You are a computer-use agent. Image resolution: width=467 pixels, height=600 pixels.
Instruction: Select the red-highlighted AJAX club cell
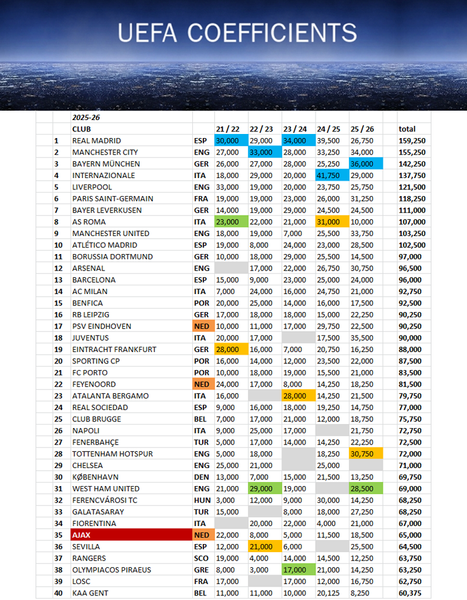point(131,535)
